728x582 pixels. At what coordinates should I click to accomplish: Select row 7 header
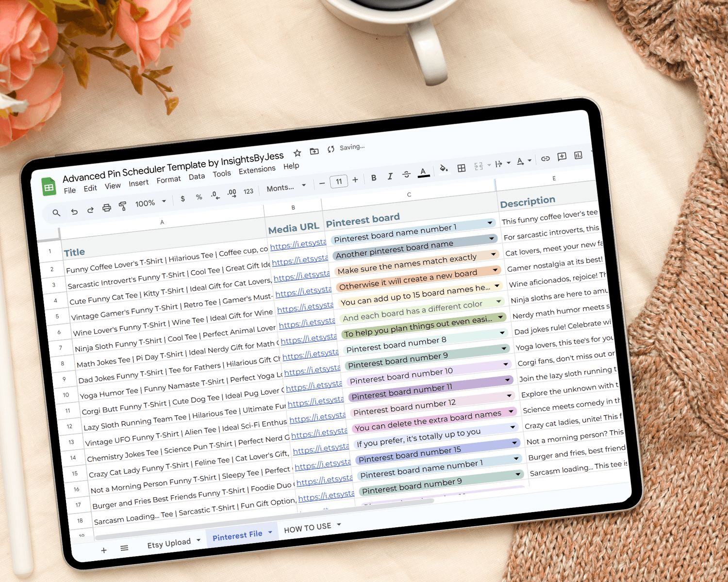(61, 348)
